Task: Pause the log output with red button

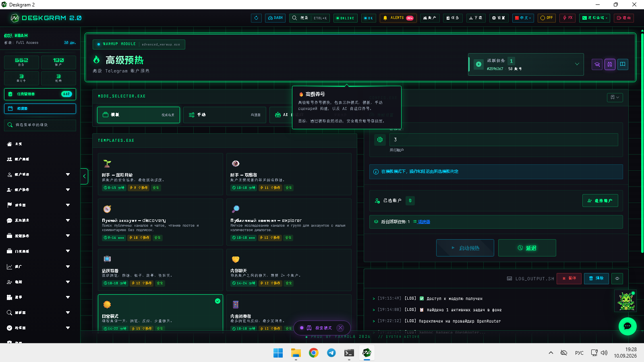Action: (x=569, y=278)
